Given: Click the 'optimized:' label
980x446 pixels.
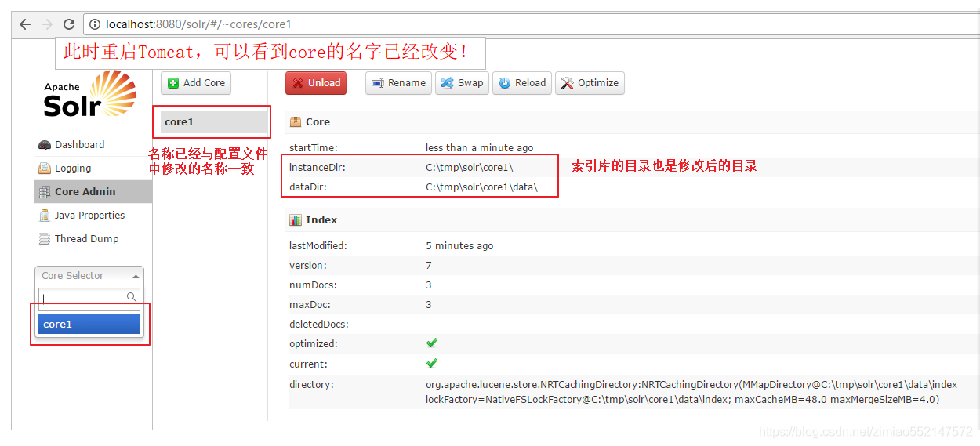Looking at the screenshot, I should point(313,343).
